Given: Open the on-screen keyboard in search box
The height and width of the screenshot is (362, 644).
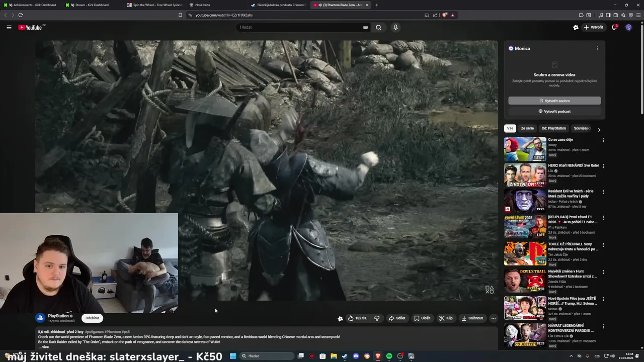Looking at the screenshot, I should click(x=365, y=27).
